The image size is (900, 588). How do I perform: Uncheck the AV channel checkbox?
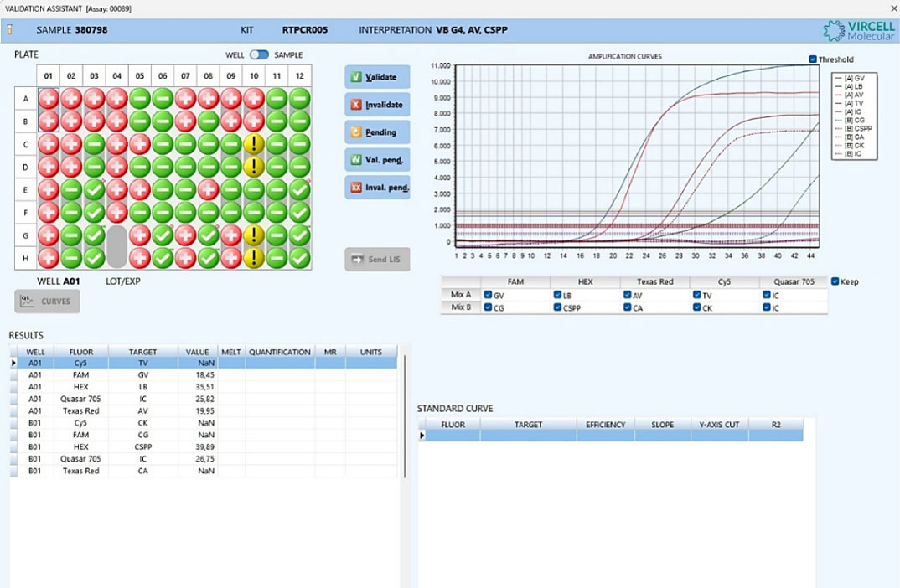coord(628,295)
